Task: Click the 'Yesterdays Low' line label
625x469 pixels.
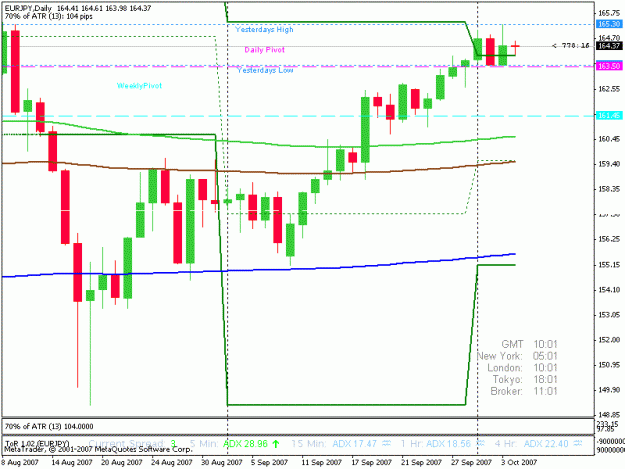Action: point(265,70)
